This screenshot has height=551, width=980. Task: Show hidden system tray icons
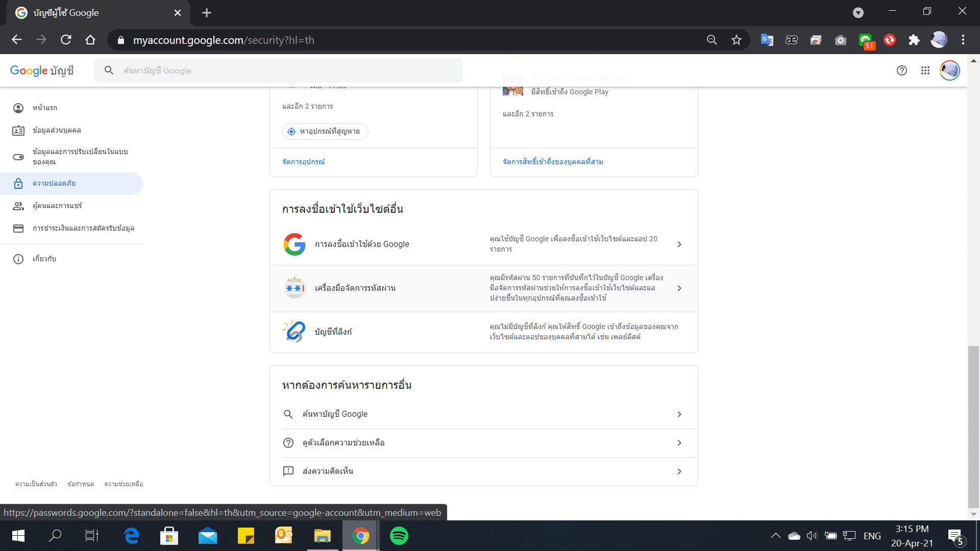click(x=775, y=536)
